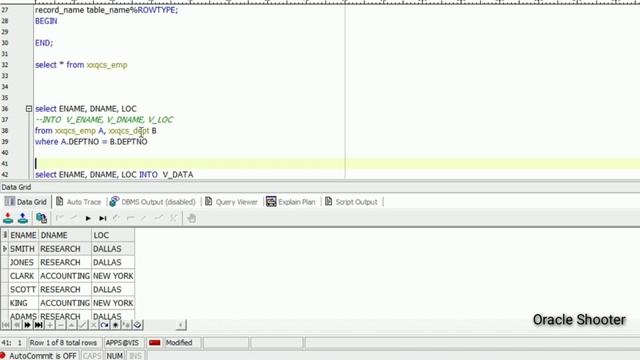640x360 pixels.
Task: Click the blue-arrow database icon in grid toolbar
Action: tap(23, 218)
